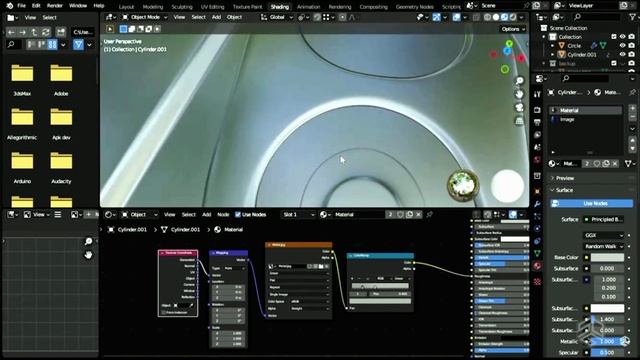
Task: Expand the Cylinder.001 object in outliner
Action: click(552, 54)
